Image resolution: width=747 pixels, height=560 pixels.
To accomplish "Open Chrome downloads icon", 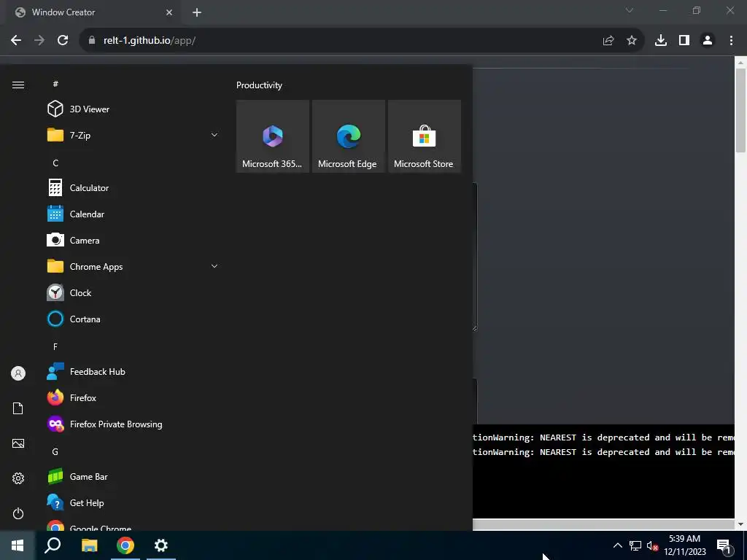I will (x=661, y=41).
